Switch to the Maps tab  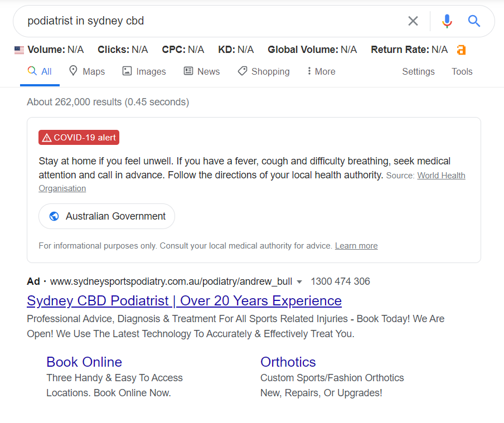click(x=86, y=71)
